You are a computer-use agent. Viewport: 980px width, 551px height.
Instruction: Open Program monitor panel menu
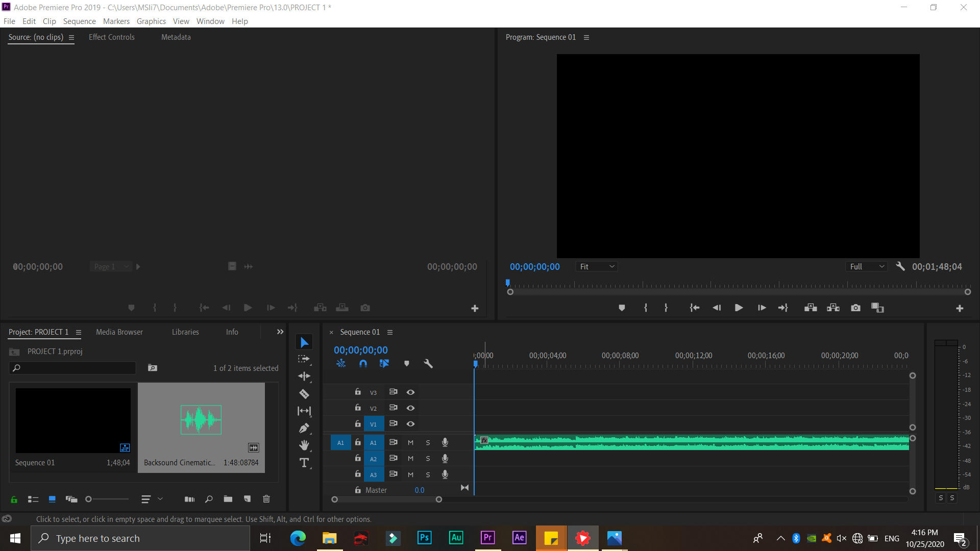[586, 37]
